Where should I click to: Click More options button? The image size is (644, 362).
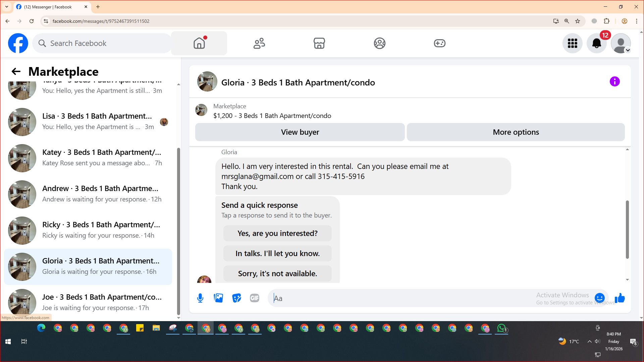pyautogui.click(x=516, y=132)
